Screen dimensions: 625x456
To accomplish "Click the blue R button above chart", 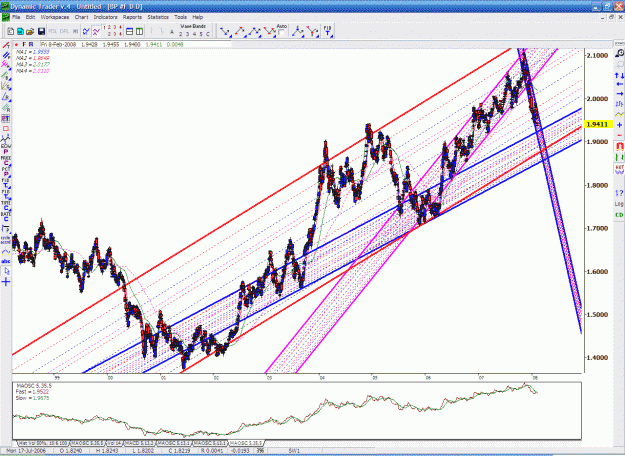I will (x=31, y=45).
